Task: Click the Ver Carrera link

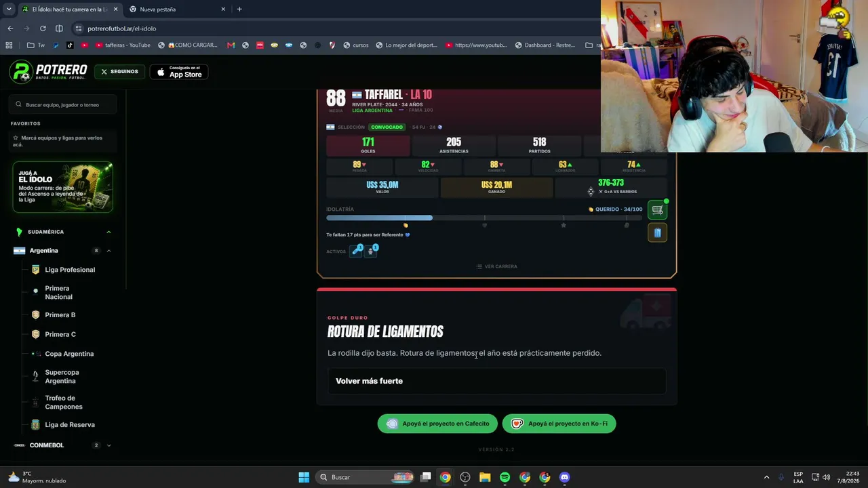Action: [x=496, y=266]
